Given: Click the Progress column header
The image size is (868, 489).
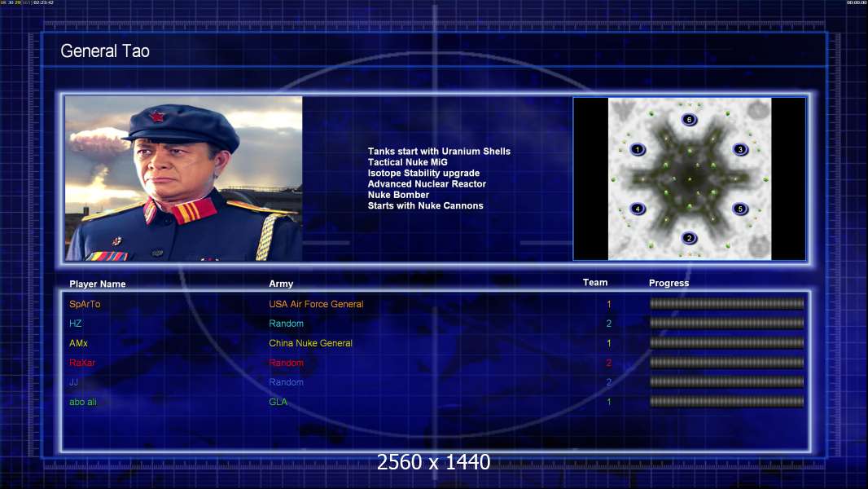Looking at the screenshot, I should [x=669, y=283].
